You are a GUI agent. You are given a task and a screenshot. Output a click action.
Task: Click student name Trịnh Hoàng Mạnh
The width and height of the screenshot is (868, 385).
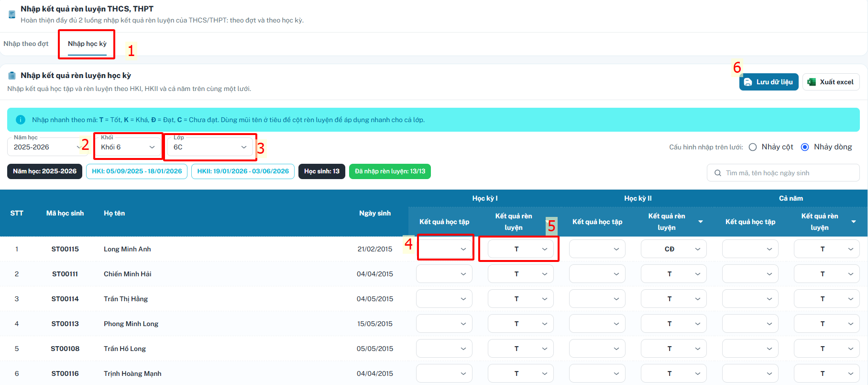point(132,374)
